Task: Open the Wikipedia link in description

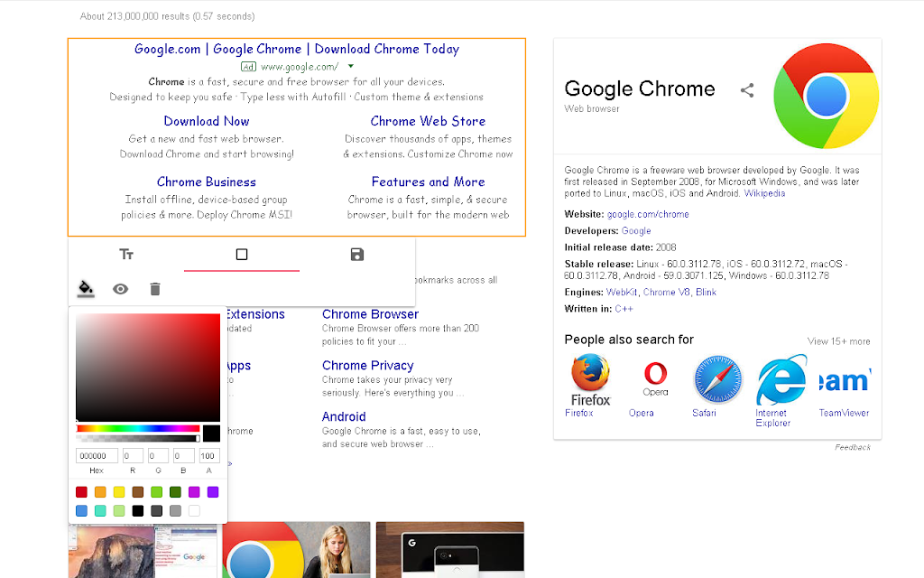Action: (x=764, y=193)
